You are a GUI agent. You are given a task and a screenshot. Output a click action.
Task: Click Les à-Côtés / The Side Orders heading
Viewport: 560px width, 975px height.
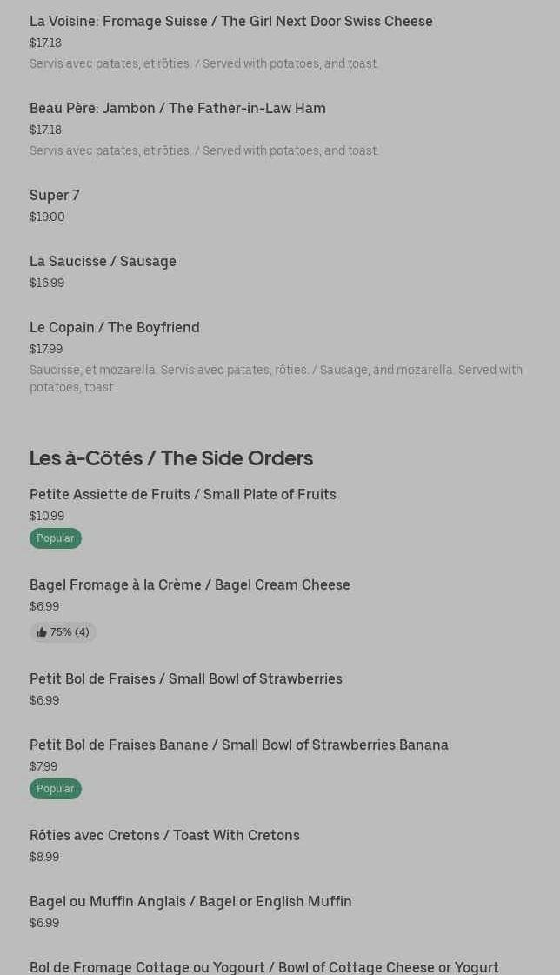(170, 457)
